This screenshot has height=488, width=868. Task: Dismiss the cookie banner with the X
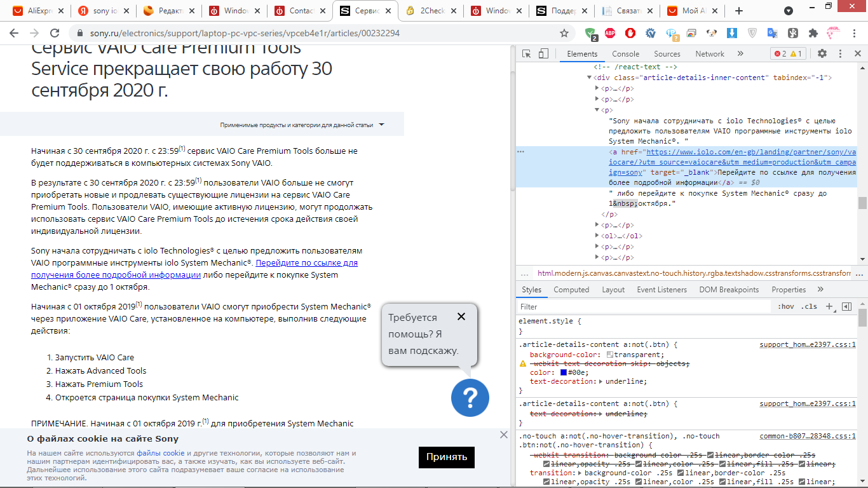pyautogui.click(x=504, y=435)
